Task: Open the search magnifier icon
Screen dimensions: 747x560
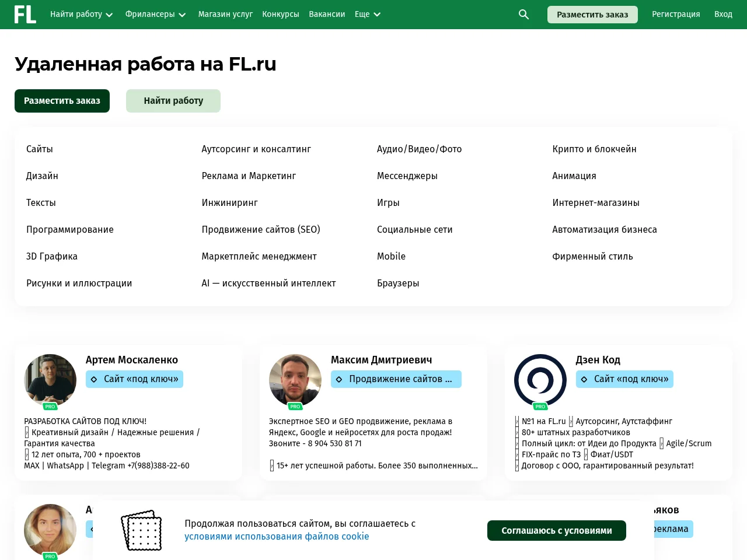Action: click(x=523, y=15)
